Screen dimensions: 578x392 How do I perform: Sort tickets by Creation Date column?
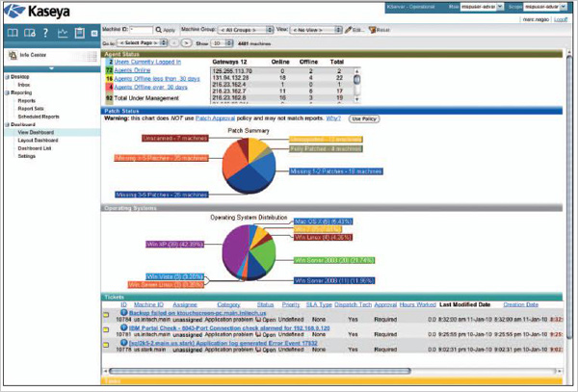click(x=520, y=304)
